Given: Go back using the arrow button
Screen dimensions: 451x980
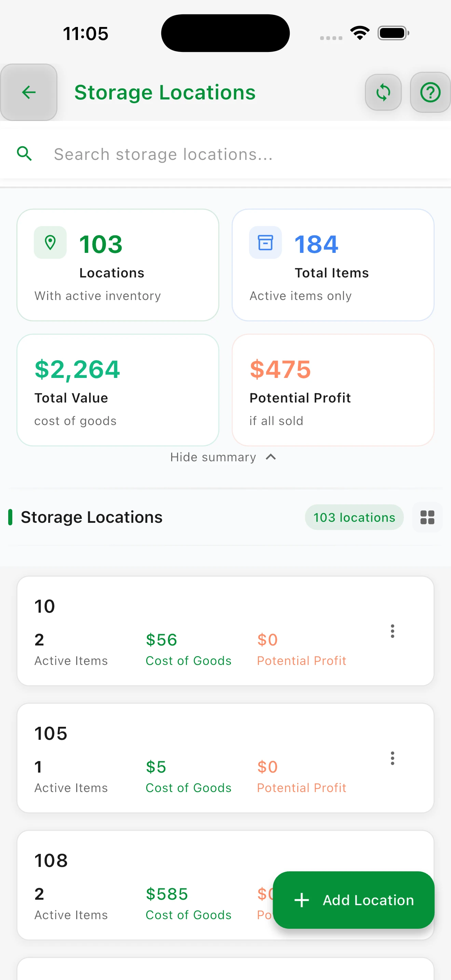Looking at the screenshot, I should tap(28, 92).
